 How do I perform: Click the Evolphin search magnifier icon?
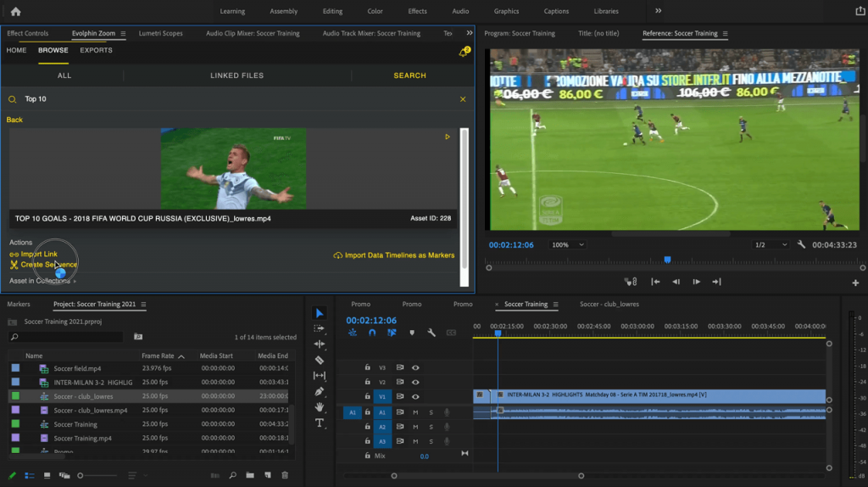pos(12,99)
